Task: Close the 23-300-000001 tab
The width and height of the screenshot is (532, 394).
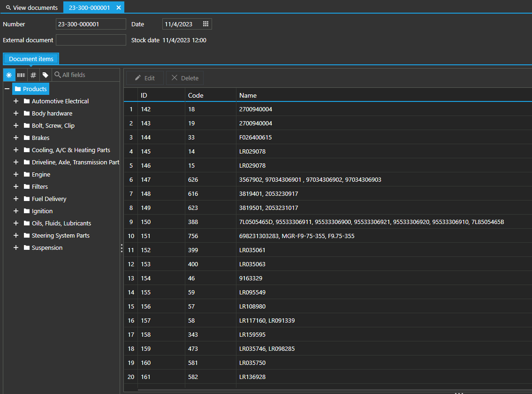Action: [x=119, y=8]
